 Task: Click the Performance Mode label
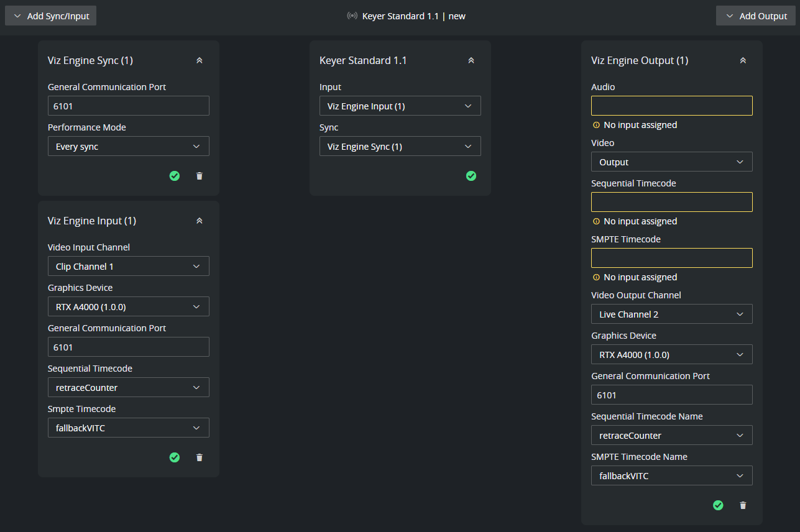(x=87, y=127)
